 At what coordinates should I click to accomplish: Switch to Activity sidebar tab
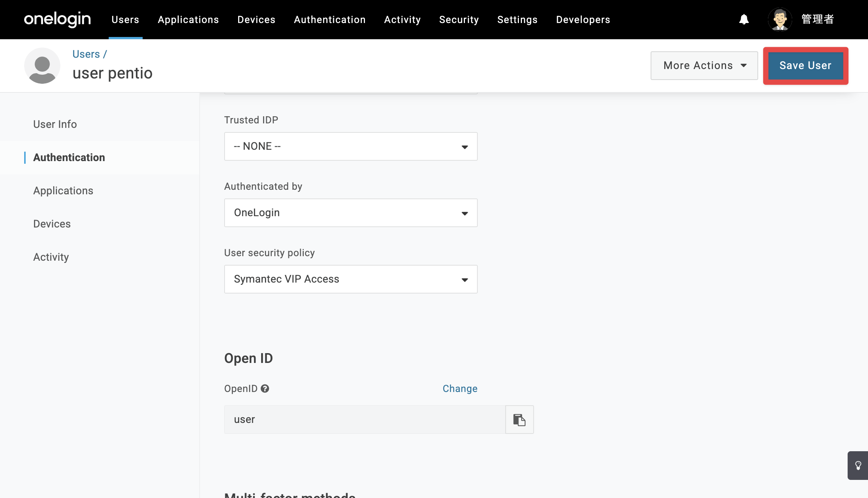51,257
